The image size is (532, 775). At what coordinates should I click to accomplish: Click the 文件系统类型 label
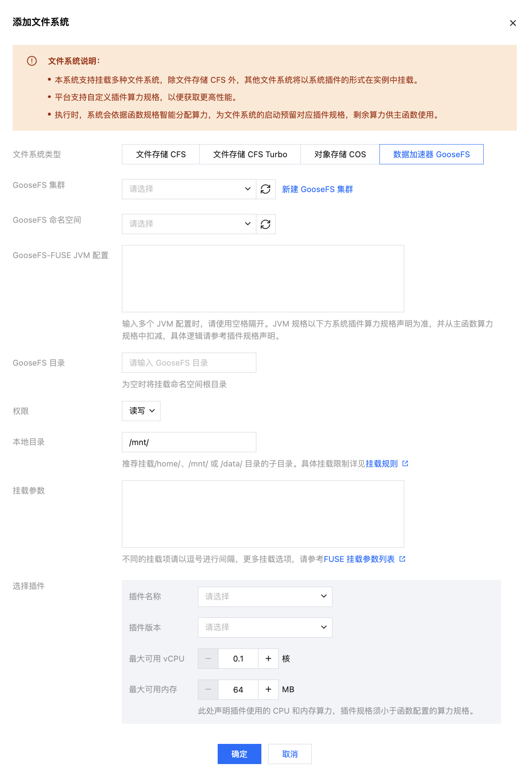37,154
